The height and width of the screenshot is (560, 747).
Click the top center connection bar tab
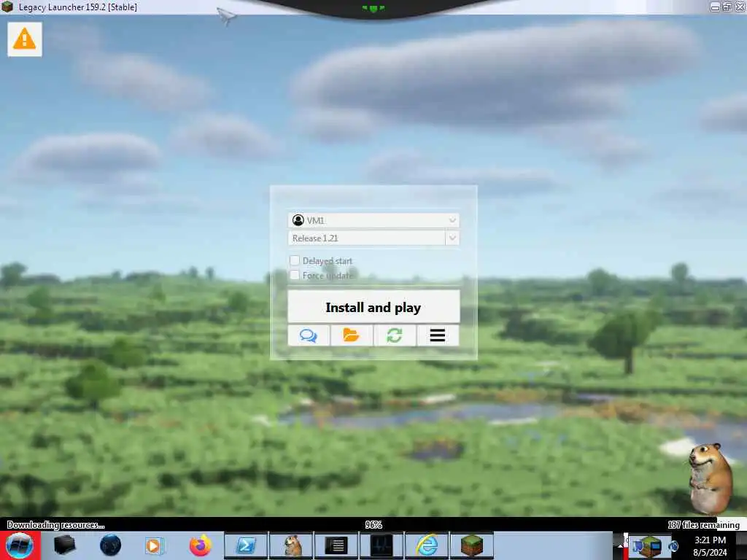373,8
